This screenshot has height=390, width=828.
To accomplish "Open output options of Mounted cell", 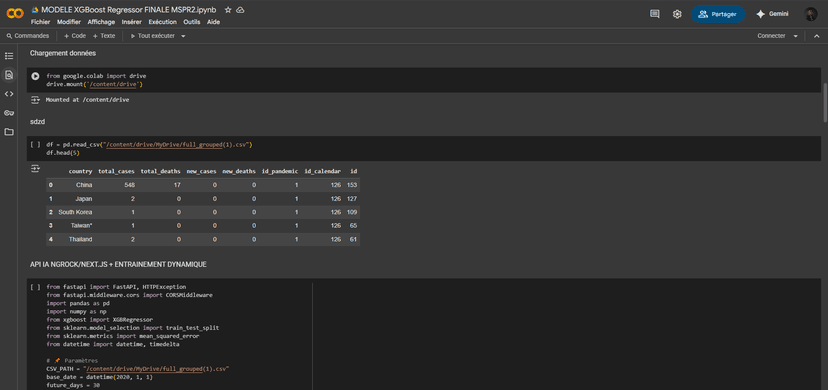I will pyautogui.click(x=35, y=99).
